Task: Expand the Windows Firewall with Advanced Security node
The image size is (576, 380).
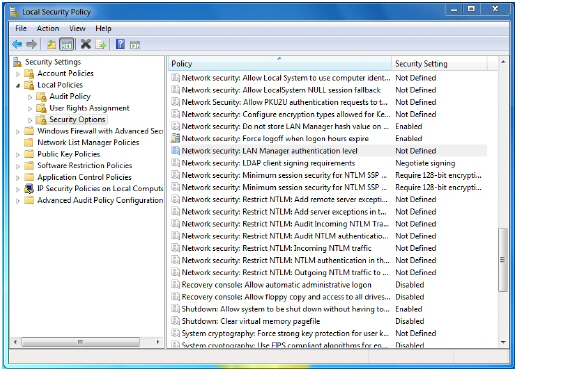Action: [x=18, y=132]
